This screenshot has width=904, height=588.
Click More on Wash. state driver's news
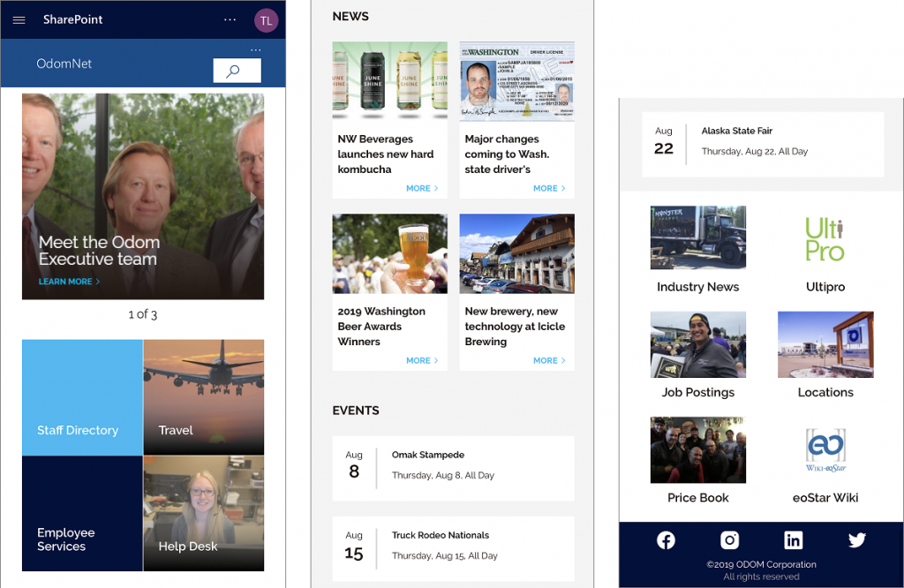[549, 189]
